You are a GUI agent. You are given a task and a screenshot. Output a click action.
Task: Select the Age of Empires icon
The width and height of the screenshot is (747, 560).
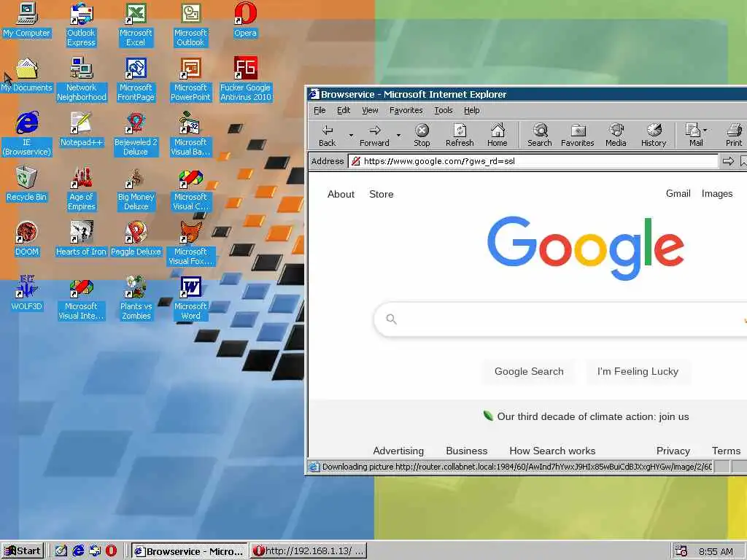click(81, 189)
